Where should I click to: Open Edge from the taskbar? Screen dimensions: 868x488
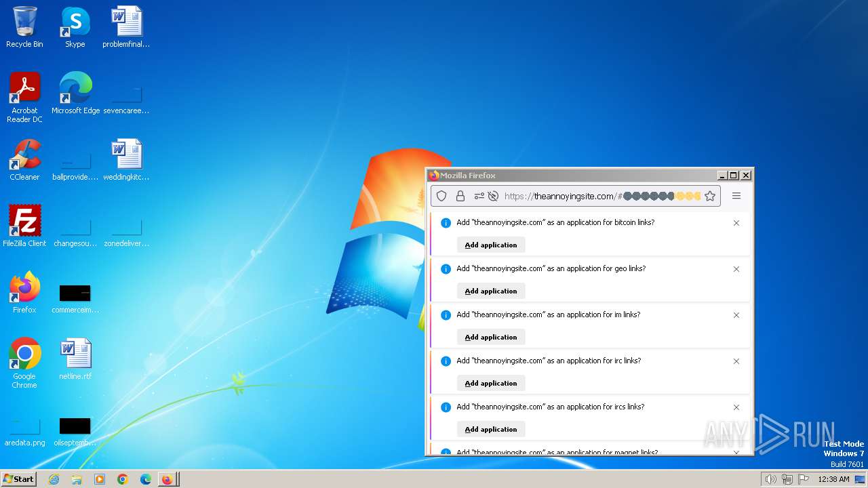point(146,479)
